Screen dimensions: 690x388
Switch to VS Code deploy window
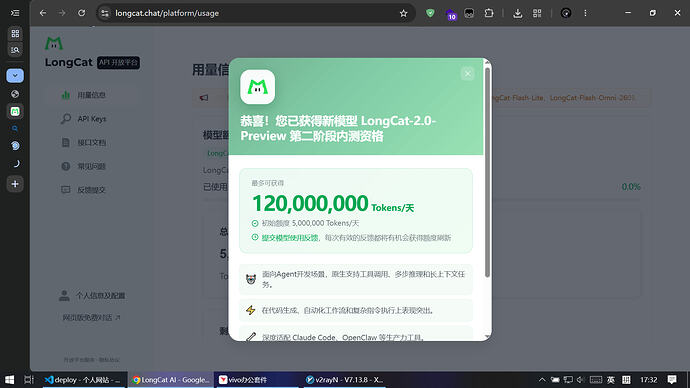coord(84,380)
